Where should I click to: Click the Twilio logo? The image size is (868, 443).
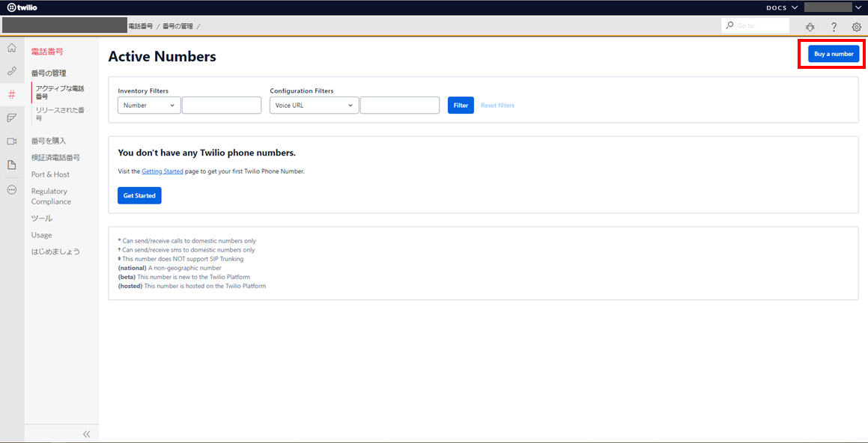[22, 7]
